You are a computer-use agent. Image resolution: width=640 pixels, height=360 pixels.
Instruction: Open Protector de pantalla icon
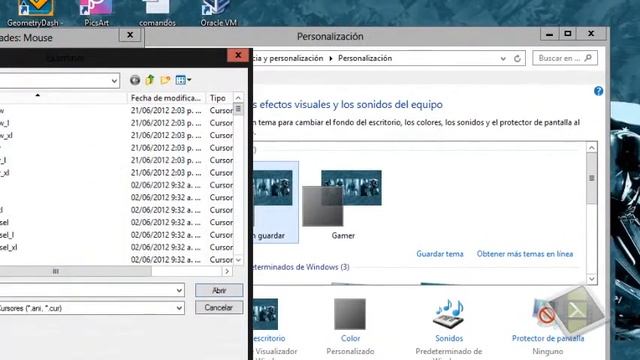(x=547, y=314)
